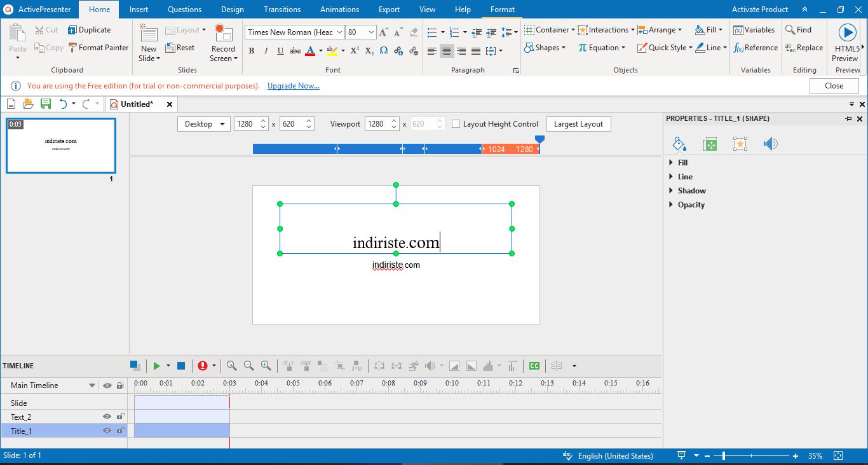Toggle lock for all timeline objects
Viewport: 868px width, 465px height.
click(x=120, y=385)
